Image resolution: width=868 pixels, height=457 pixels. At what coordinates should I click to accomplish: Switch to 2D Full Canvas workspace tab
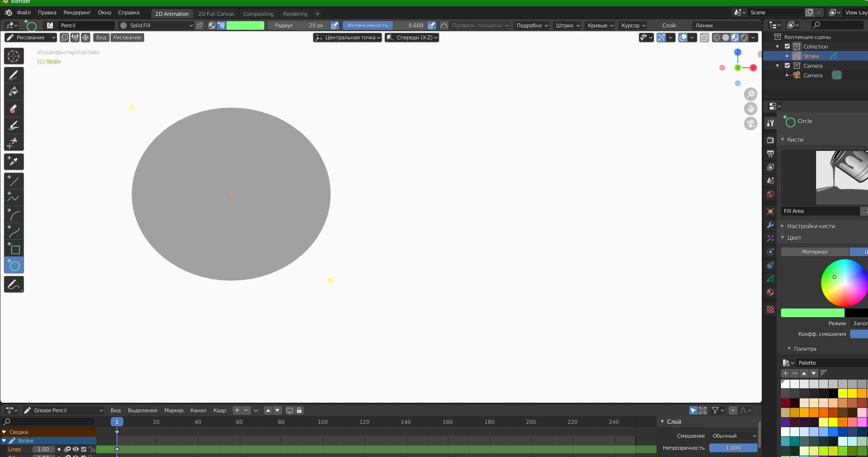216,14
